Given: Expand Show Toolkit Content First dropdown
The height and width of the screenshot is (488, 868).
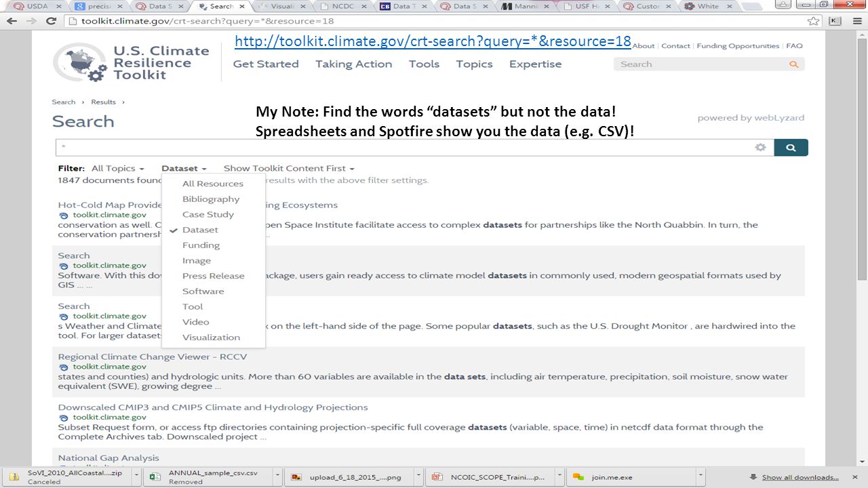Looking at the screenshot, I should point(289,168).
